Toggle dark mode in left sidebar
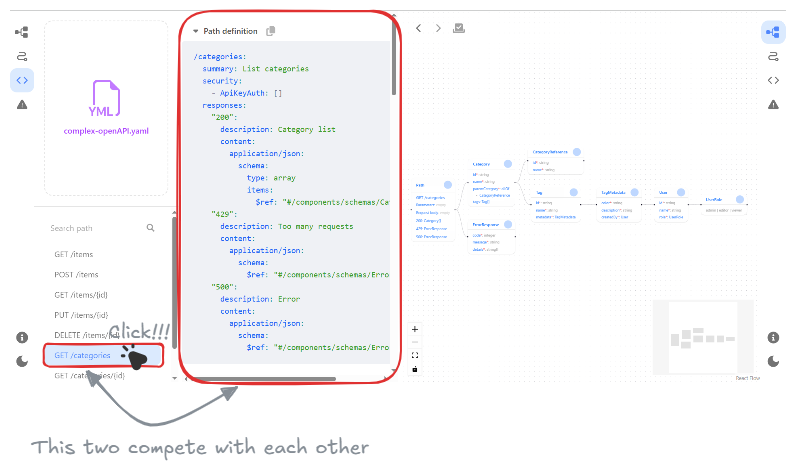 (x=22, y=361)
